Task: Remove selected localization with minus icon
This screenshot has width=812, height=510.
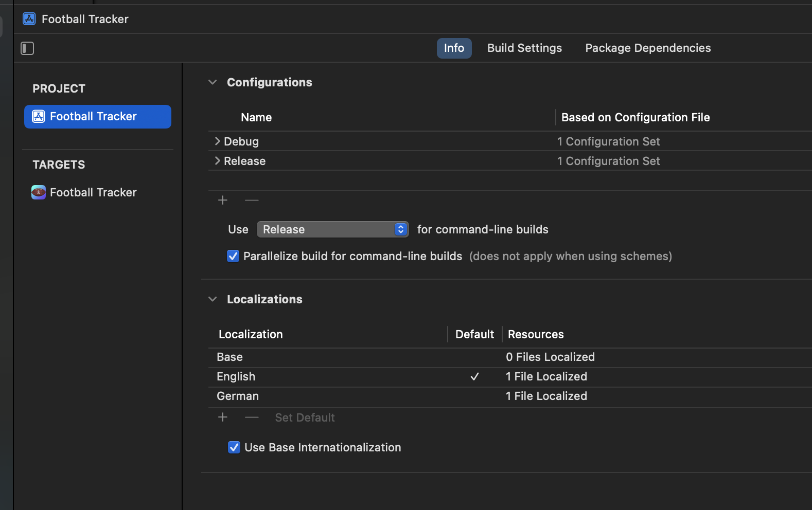Action: 252,417
